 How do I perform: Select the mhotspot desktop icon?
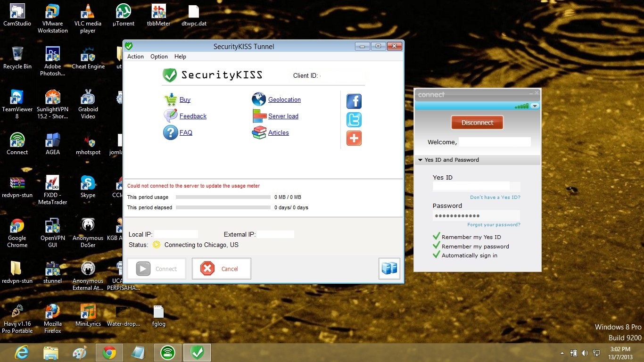(x=88, y=144)
